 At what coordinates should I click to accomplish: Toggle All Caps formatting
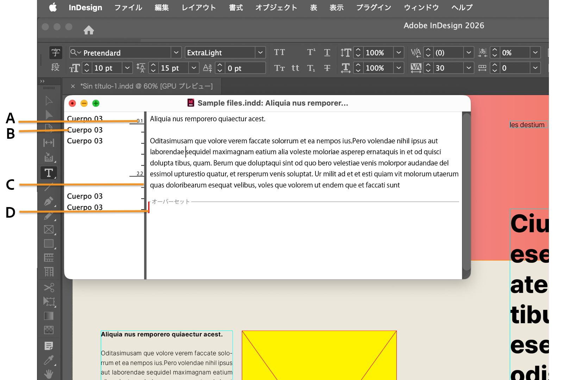[x=280, y=52]
